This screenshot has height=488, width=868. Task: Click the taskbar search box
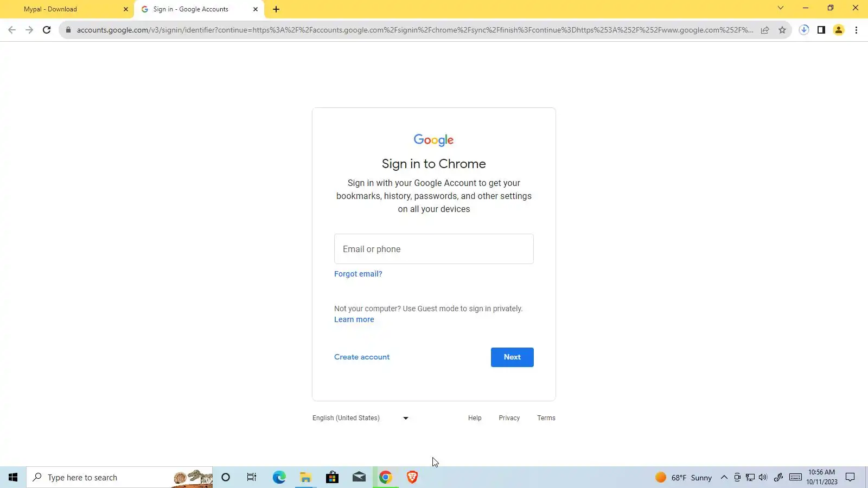[119, 477]
